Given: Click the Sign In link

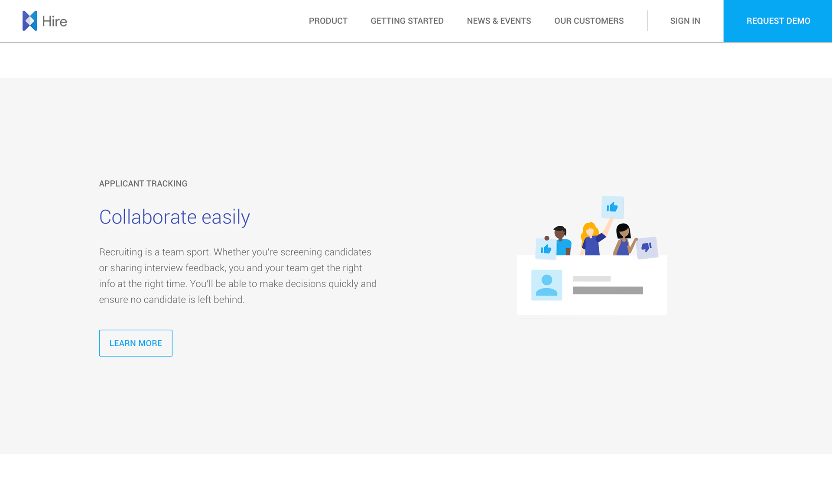Looking at the screenshot, I should pyautogui.click(x=685, y=21).
